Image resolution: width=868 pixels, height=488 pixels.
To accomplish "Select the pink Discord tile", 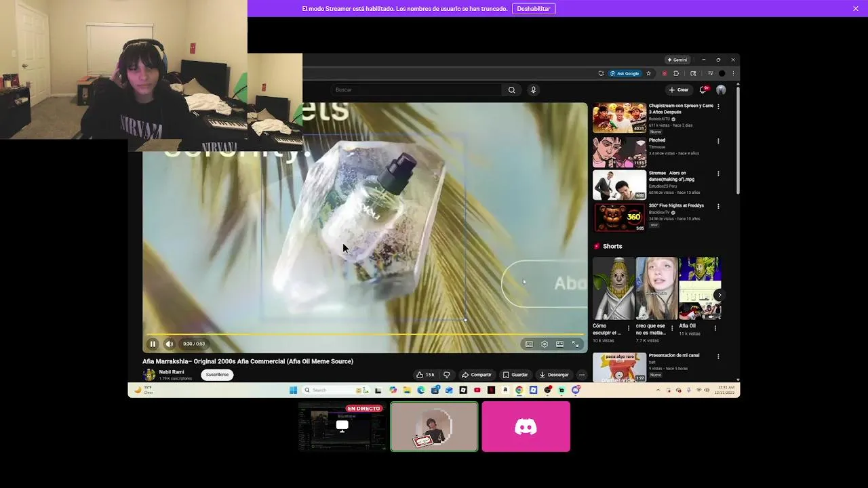I will 526,426.
